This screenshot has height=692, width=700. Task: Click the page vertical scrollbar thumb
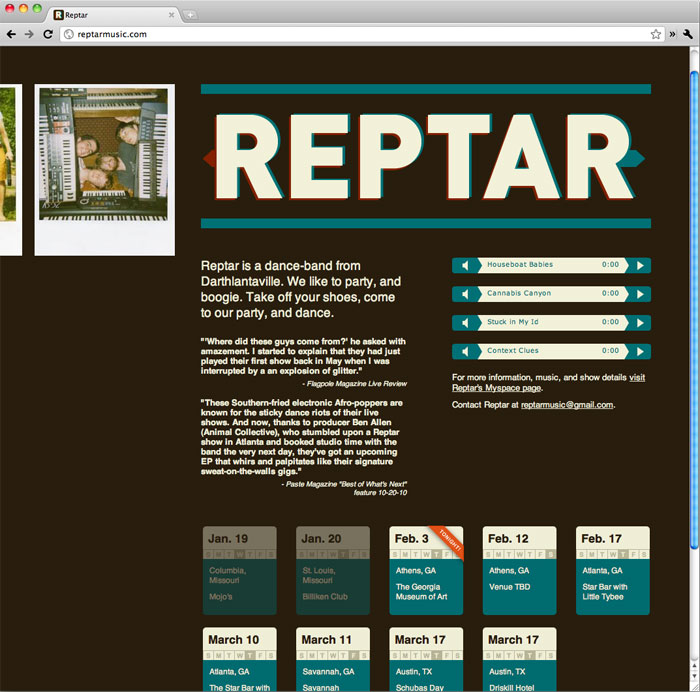tap(694, 309)
